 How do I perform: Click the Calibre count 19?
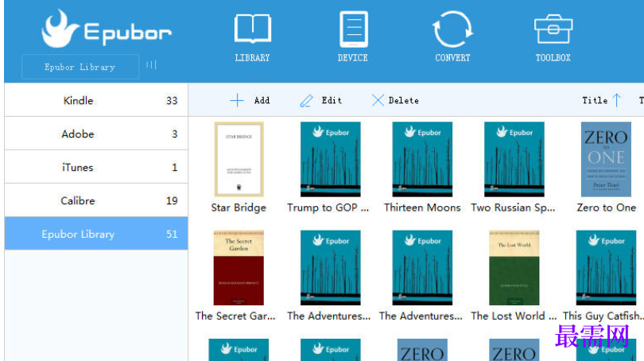172,200
